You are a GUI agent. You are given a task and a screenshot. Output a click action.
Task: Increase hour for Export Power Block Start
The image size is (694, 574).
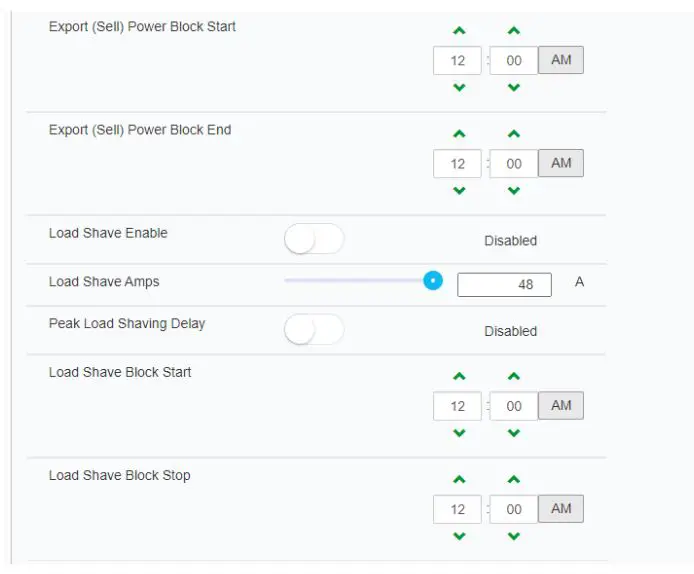[x=459, y=32]
